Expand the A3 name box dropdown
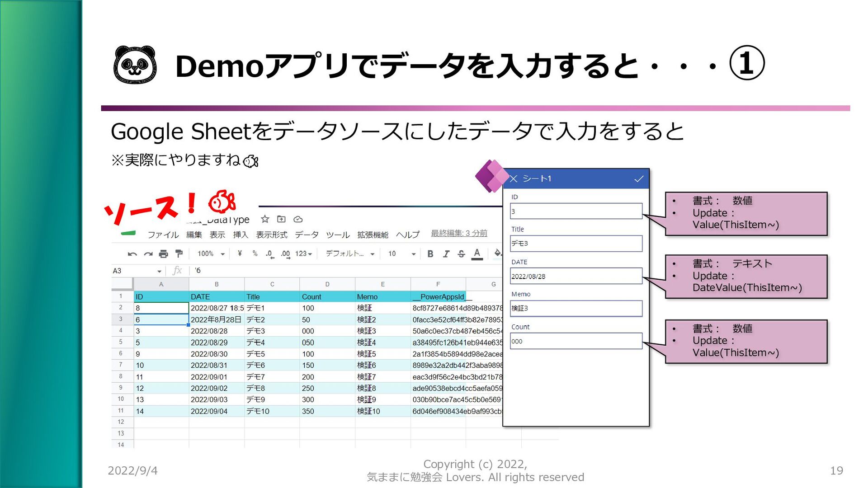Viewport: 868px width, 488px height. coord(159,271)
